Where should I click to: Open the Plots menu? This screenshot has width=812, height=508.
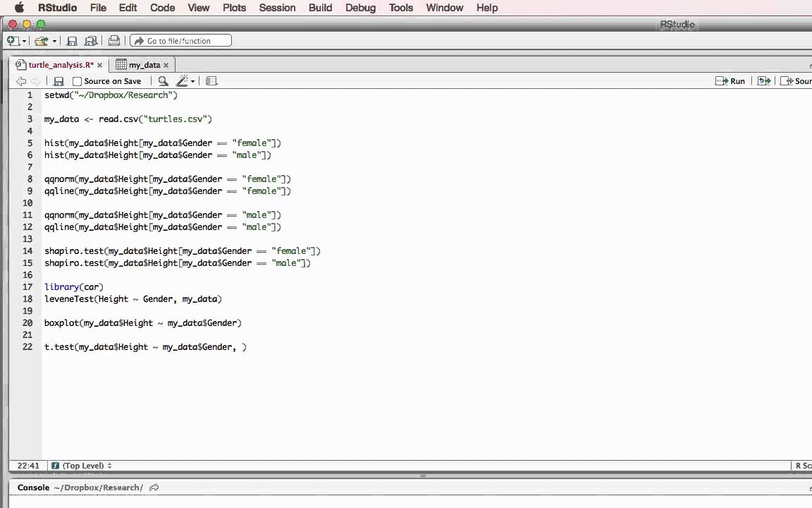point(234,8)
